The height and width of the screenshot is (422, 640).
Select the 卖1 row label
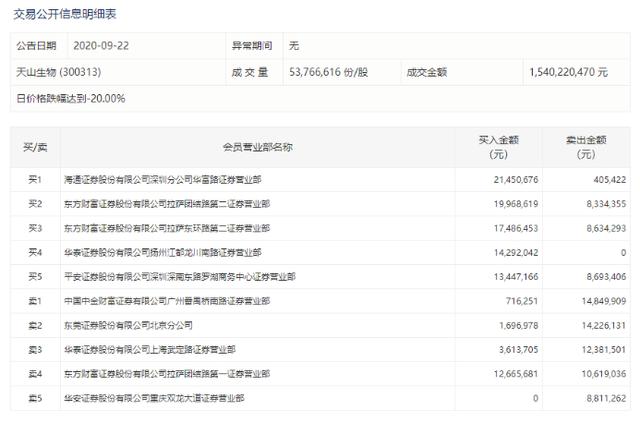[x=35, y=301]
